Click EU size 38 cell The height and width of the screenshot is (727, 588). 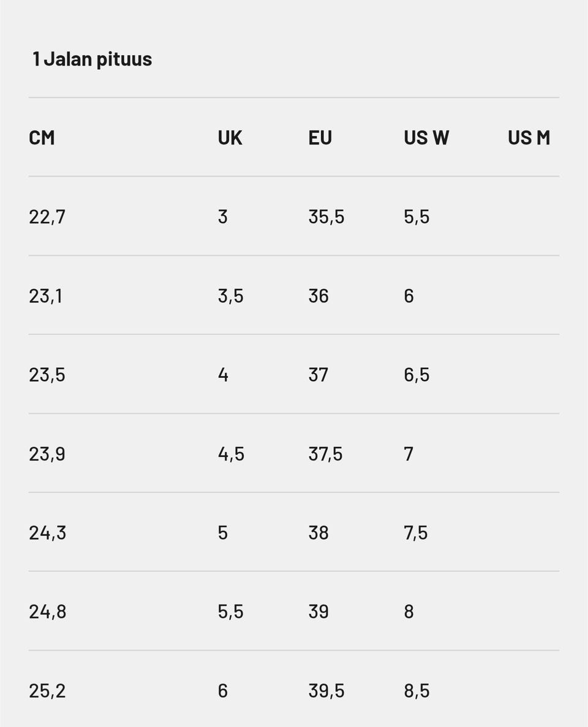(x=318, y=533)
